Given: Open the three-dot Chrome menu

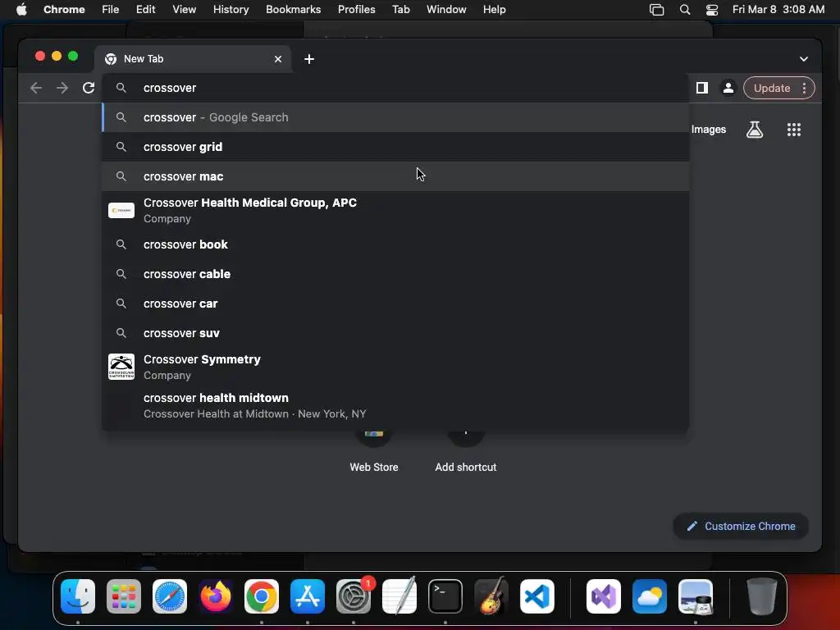Looking at the screenshot, I should 804,88.
